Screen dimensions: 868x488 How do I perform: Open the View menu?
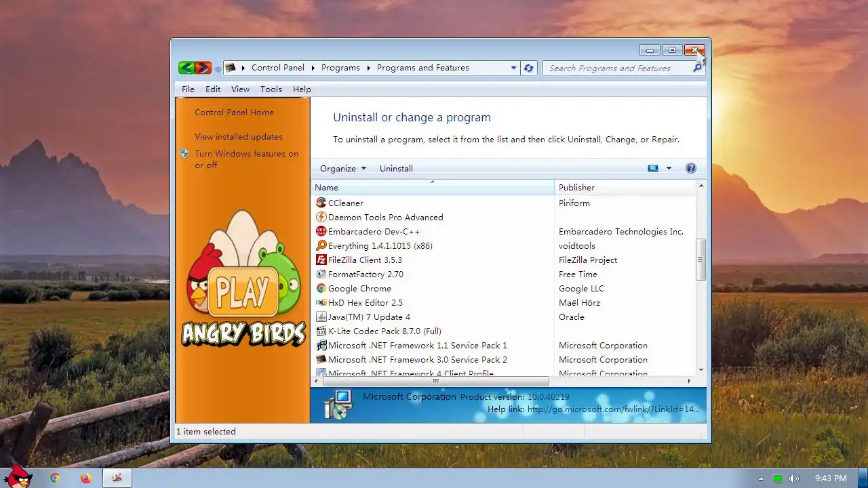click(x=240, y=89)
